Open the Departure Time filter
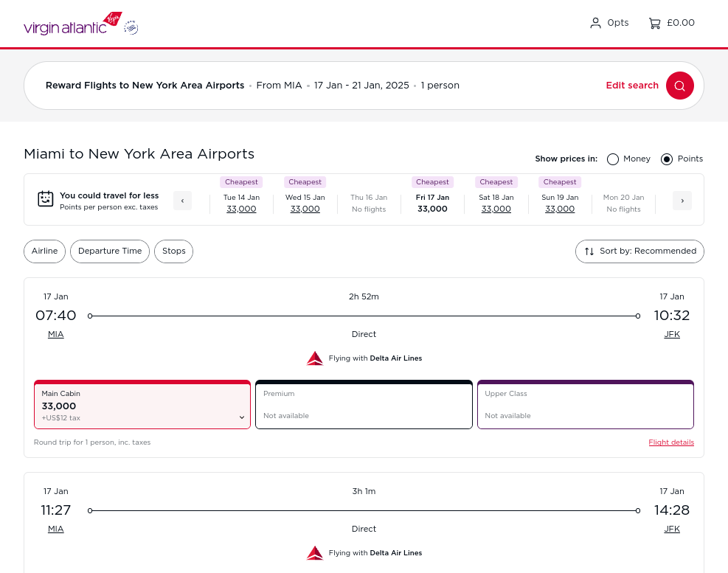 click(110, 251)
